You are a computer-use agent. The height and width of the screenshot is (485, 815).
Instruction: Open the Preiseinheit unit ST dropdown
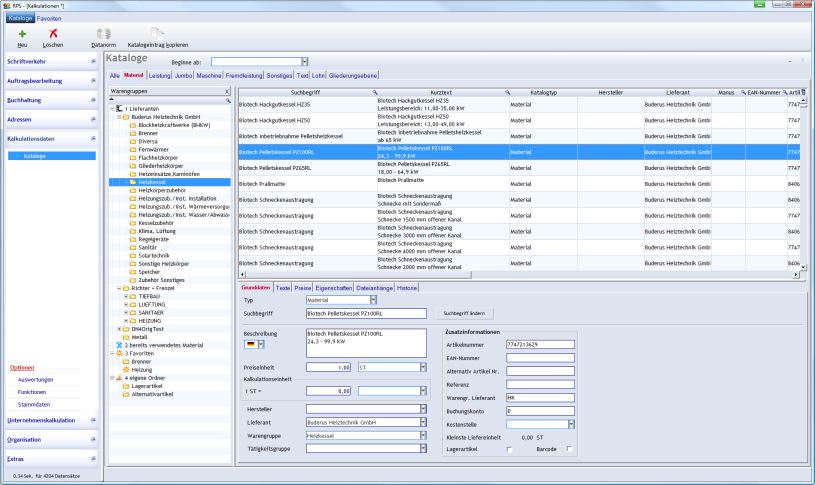[423, 367]
